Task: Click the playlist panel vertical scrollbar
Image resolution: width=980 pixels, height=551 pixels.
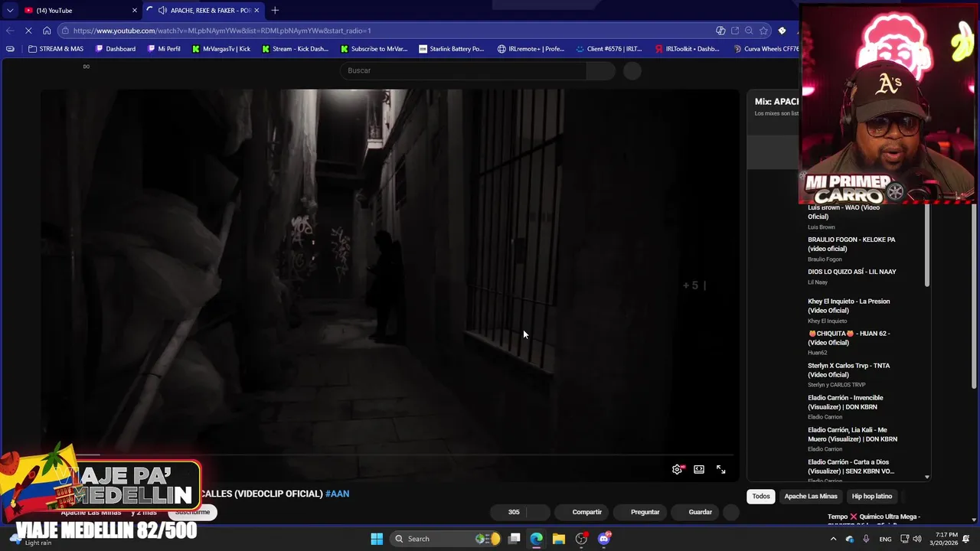Action: pos(926,245)
